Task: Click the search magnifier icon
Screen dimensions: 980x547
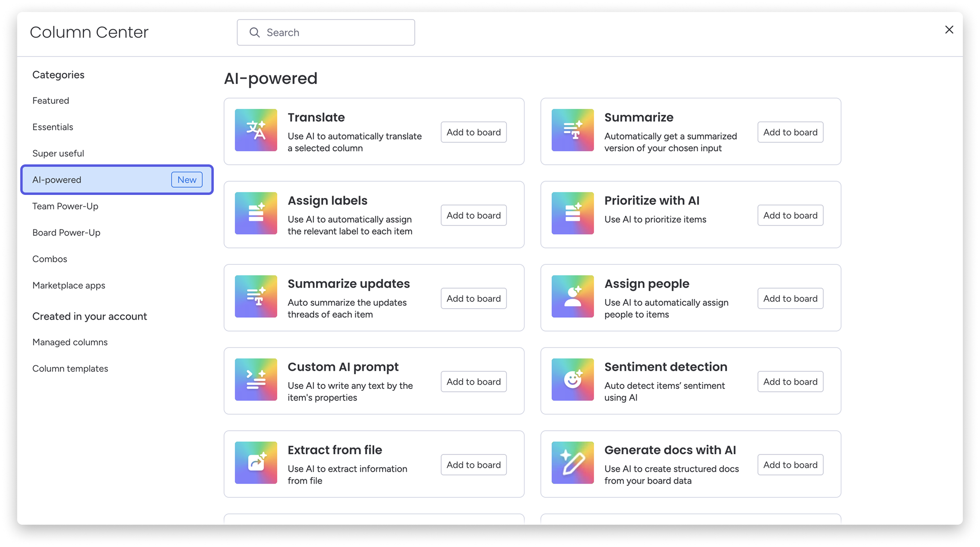Action: (255, 32)
